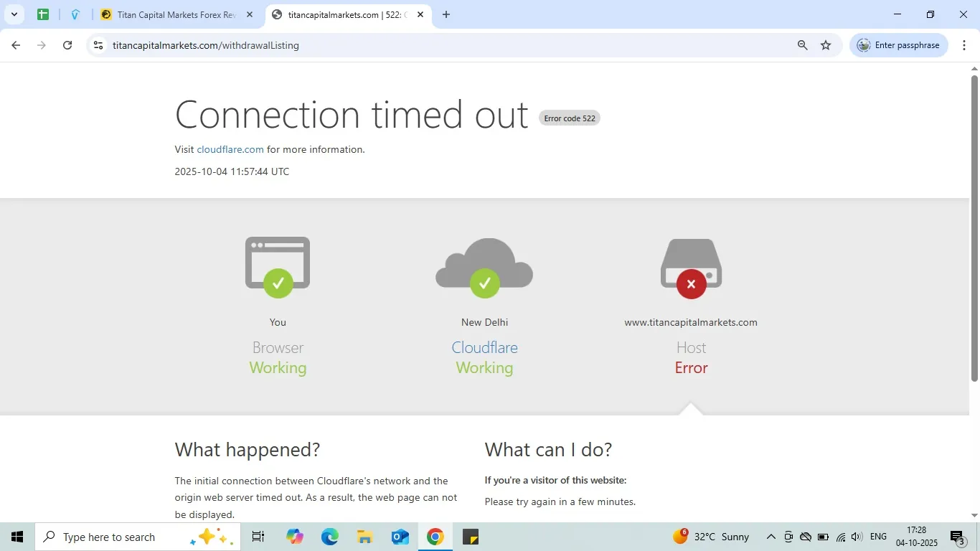Go forward to the next page
This screenshot has height=551, width=980.
click(x=42, y=45)
